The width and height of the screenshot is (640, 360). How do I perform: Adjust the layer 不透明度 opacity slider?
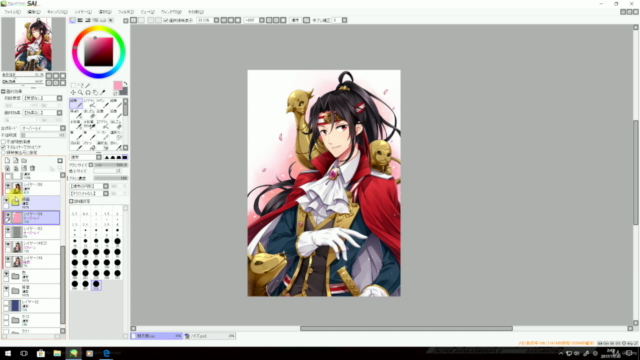[43, 135]
